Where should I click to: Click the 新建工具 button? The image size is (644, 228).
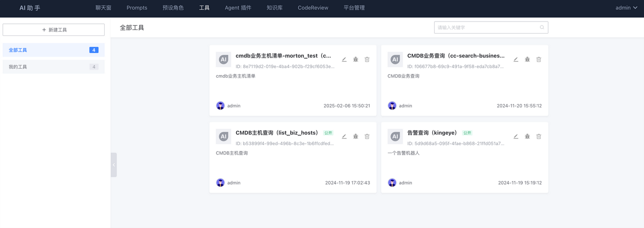[54, 30]
